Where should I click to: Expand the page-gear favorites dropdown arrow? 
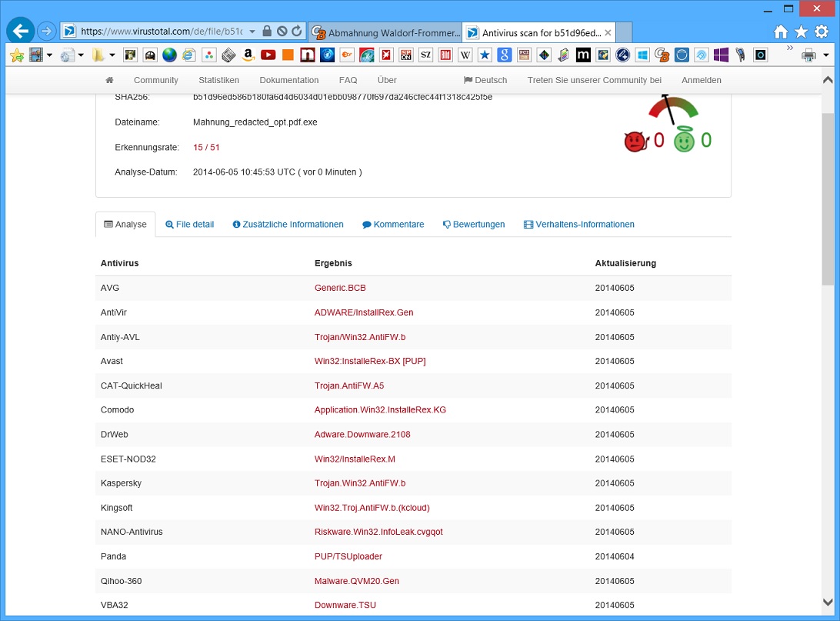81,55
